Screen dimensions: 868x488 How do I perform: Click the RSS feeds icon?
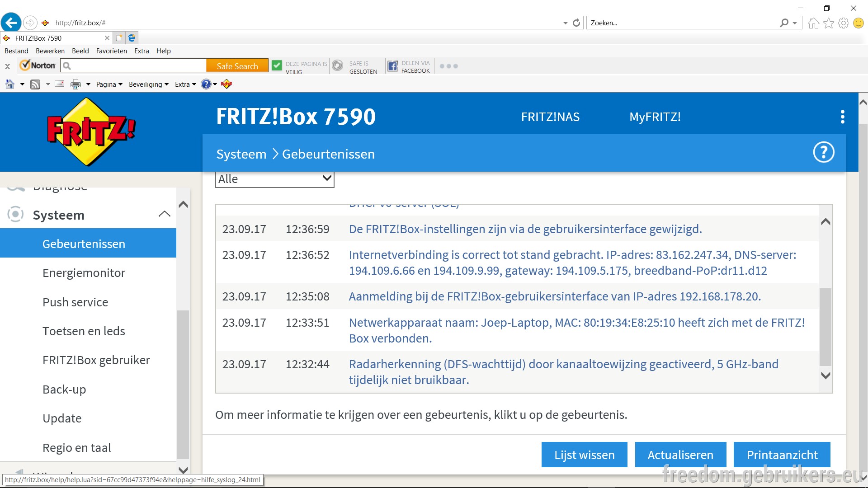tap(35, 84)
